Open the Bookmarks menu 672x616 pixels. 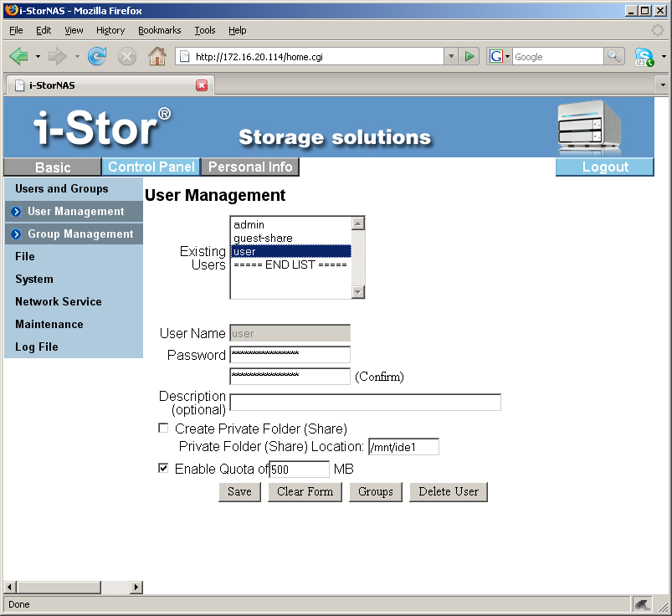point(160,30)
